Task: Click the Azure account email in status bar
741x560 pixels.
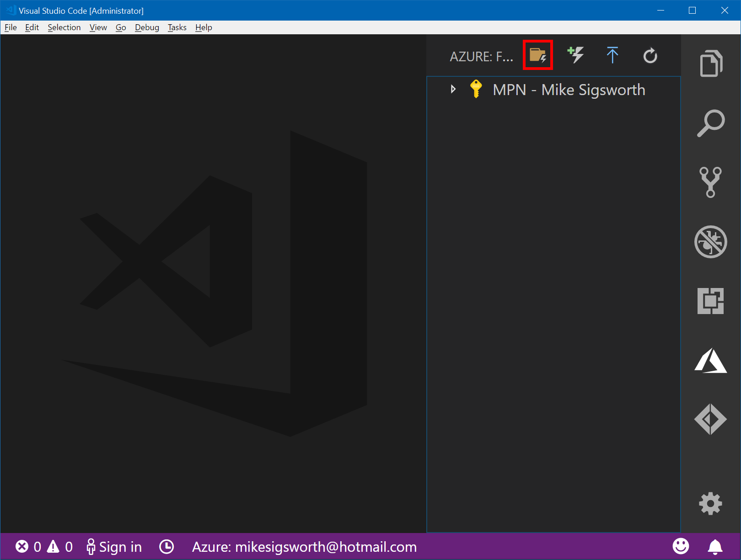Action: tap(304, 547)
